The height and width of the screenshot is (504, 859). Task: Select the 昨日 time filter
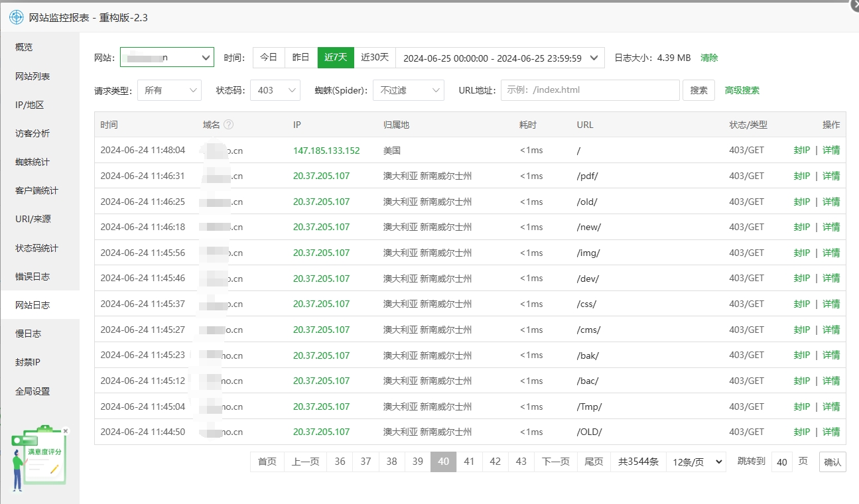(x=301, y=57)
